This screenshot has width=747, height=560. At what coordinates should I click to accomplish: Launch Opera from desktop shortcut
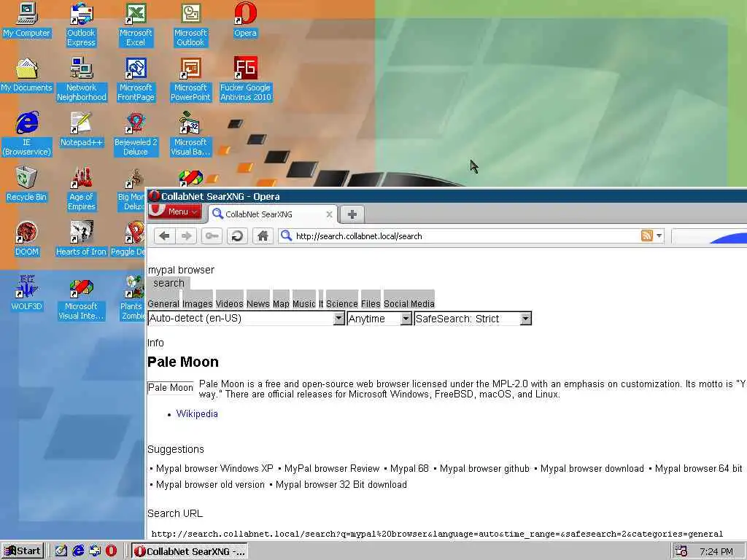(x=245, y=20)
